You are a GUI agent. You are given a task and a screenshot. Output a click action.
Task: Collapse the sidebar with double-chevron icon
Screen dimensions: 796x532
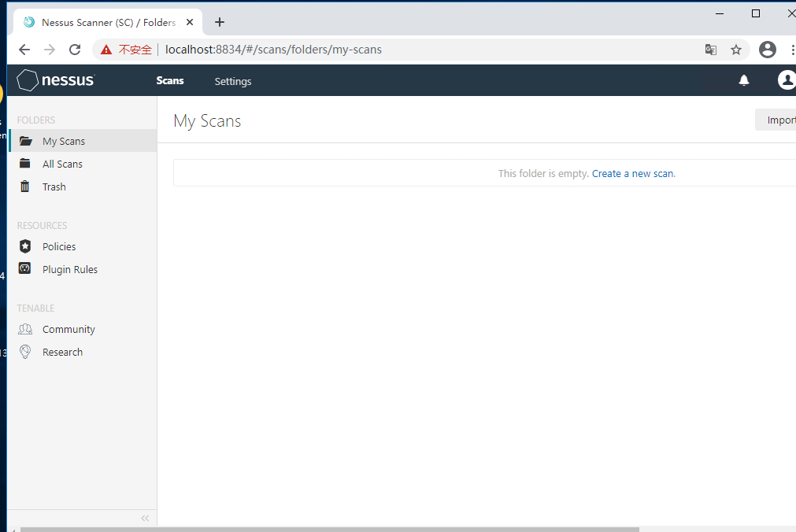point(145,519)
